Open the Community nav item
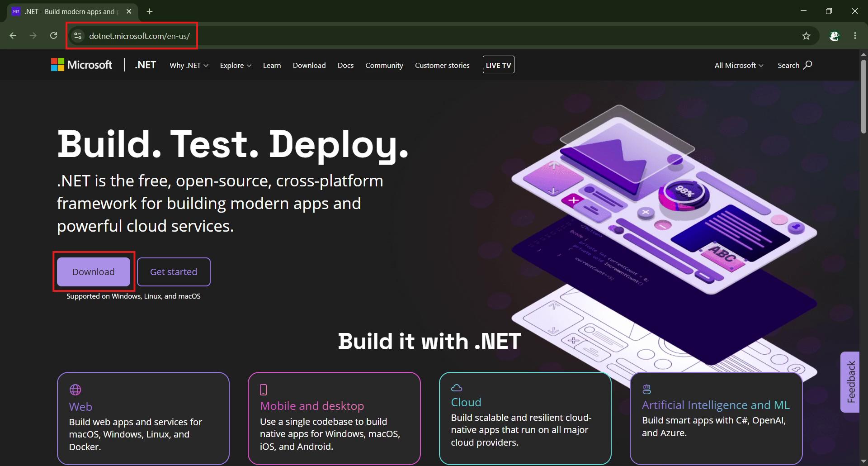Image resolution: width=868 pixels, height=466 pixels. tap(384, 65)
